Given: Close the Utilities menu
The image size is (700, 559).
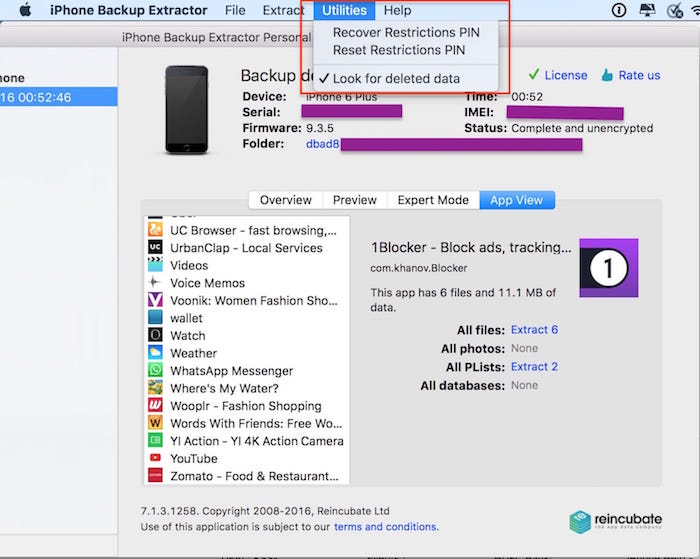Looking at the screenshot, I should tap(344, 10).
